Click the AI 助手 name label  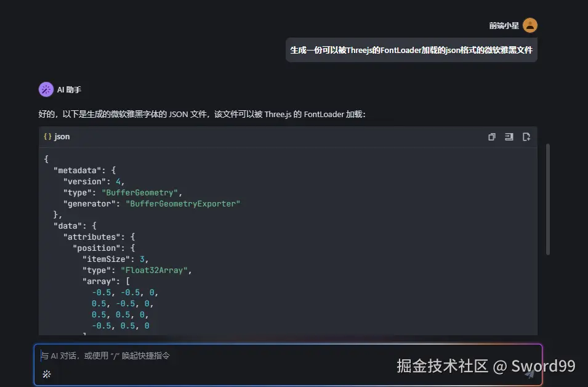pyautogui.click(x=69, y=90)
